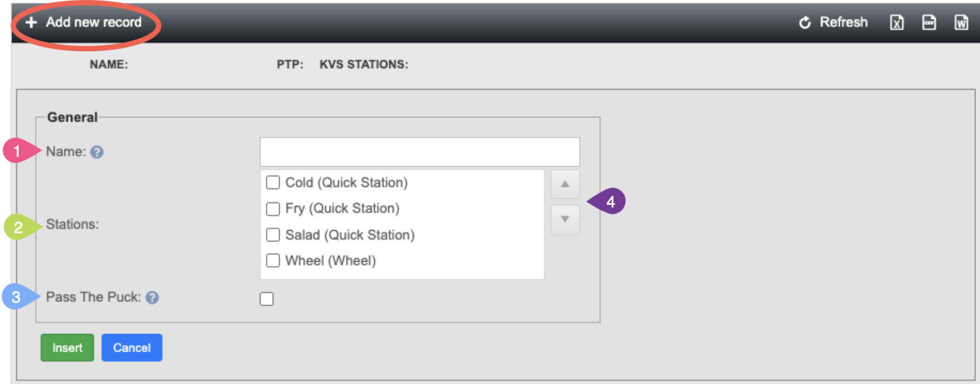This screenshot has width=980, height=384.
Task: Move selected station up with arrow
Action: click(565, 184)
